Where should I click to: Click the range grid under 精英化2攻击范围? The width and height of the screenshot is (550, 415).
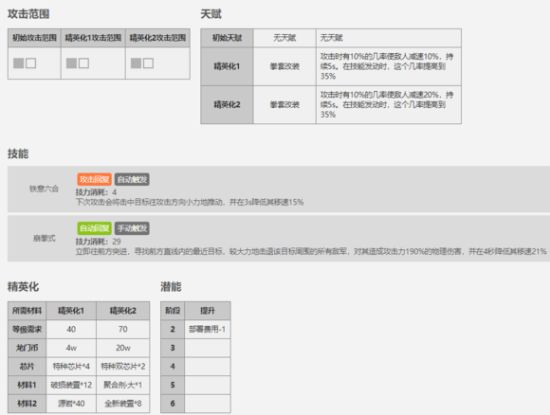click(142, 63)
